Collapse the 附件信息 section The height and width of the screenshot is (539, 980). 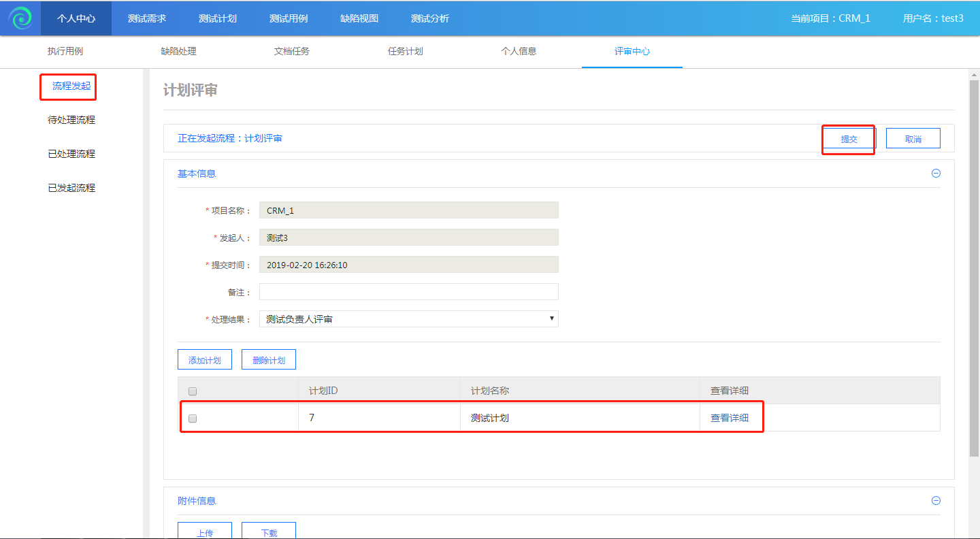point(936,501)
